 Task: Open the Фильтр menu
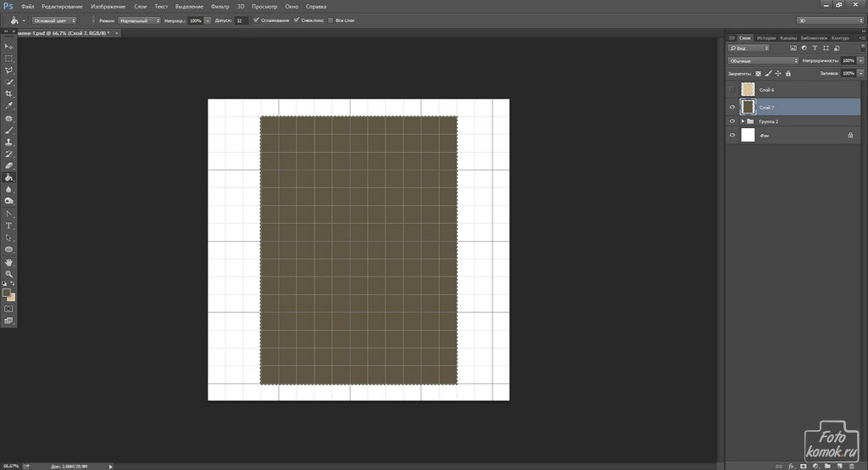220,6
